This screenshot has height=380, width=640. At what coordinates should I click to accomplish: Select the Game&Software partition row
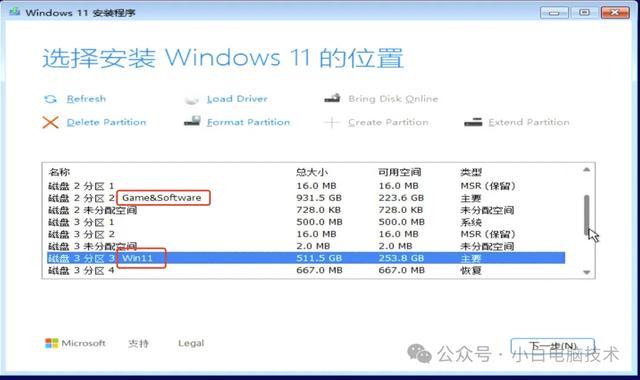pos(306,198)
